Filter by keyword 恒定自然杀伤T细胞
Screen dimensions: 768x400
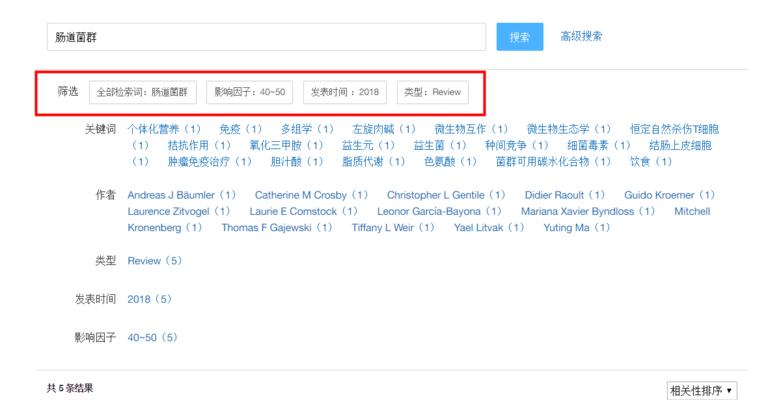click(x=674, y=129)
